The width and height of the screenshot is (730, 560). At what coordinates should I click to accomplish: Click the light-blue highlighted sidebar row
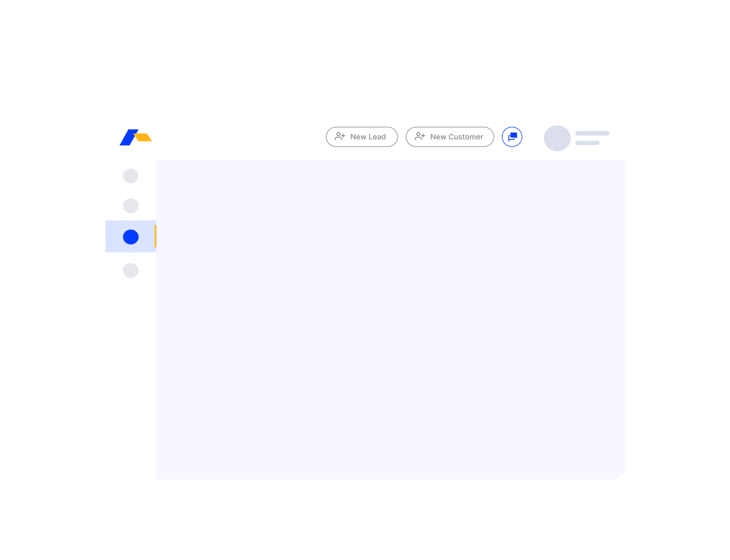pos(131,236)
